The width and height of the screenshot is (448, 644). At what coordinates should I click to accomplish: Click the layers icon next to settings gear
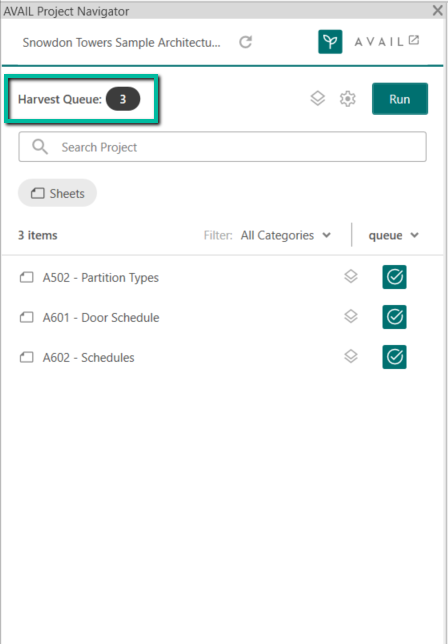pyautogui.click(x=317, y=99)
